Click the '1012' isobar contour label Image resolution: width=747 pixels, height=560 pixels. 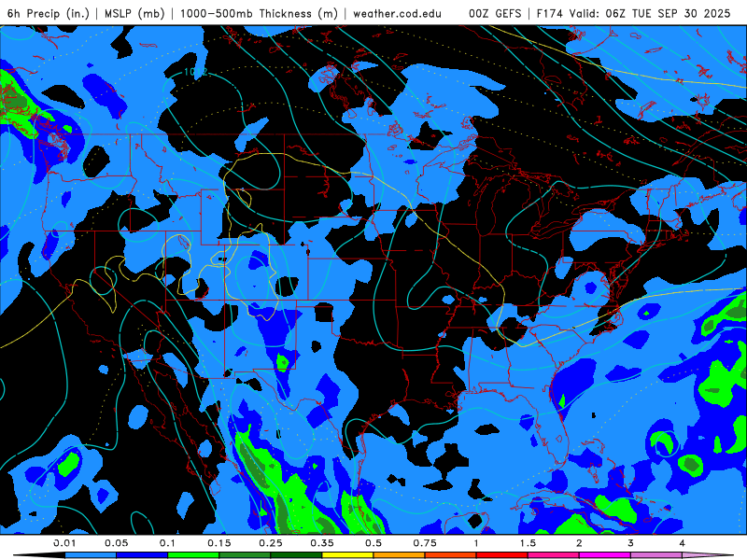click(196, 72)
